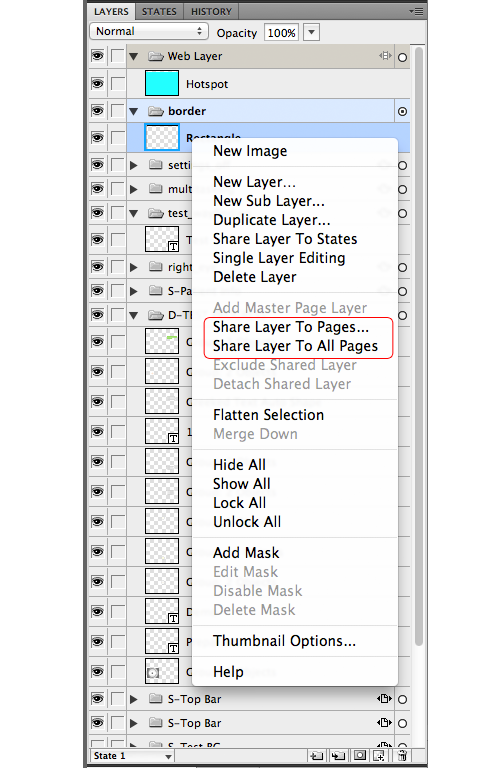This screenshot has height=768, width=500.
Task: Choose Share Layer To Pages... menu entry
Action: click(x=291, y=327)
